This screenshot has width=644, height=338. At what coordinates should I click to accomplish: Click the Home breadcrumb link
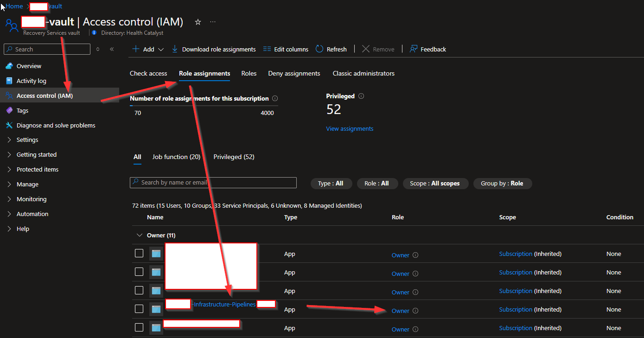[14, 6]
